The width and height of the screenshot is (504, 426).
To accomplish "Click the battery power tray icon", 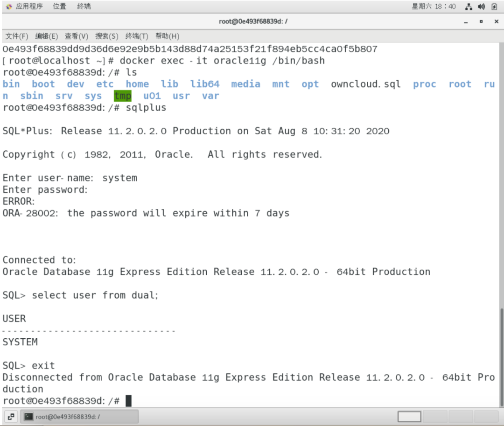I will tap(494, 7).
